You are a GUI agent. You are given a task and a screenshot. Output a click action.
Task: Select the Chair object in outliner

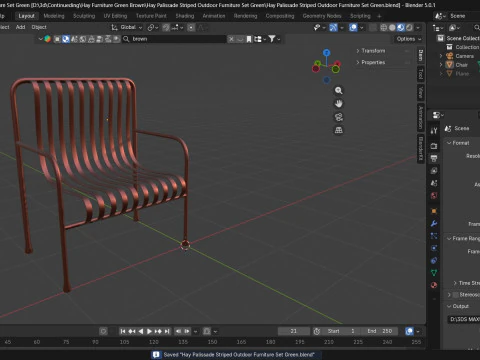[x=462, y=65]
